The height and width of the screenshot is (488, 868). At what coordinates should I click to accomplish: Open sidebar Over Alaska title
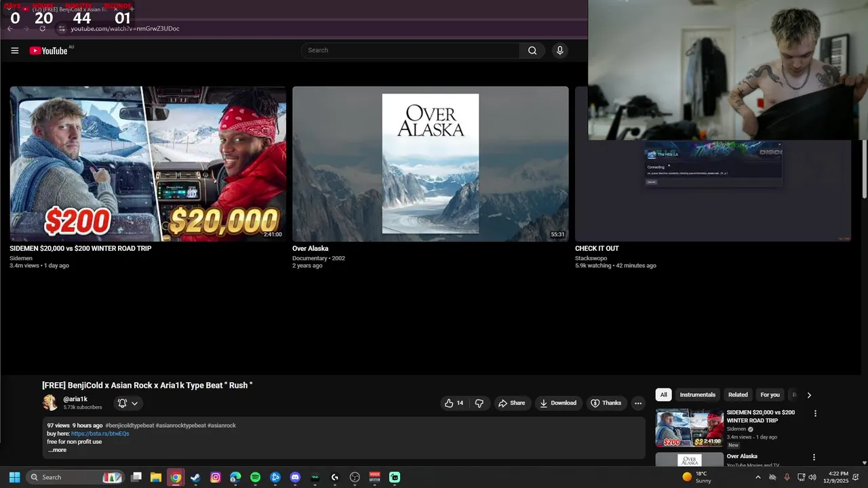pos(742,457)
